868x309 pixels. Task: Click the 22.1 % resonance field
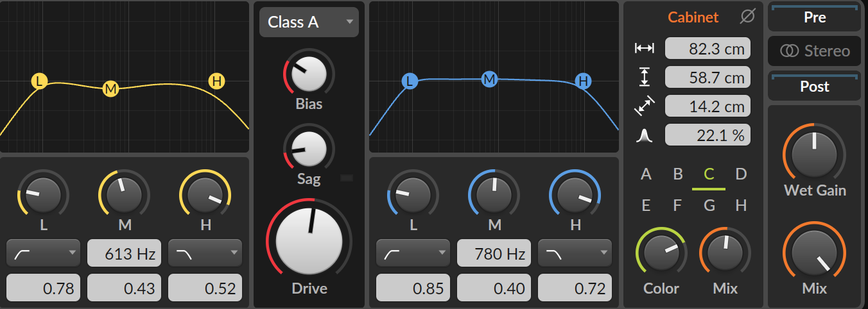(707, 135)
